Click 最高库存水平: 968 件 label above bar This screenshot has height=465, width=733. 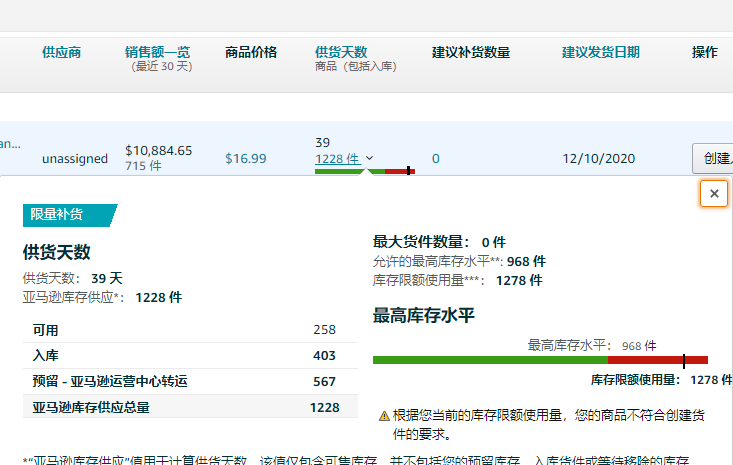tap(592, 346)
